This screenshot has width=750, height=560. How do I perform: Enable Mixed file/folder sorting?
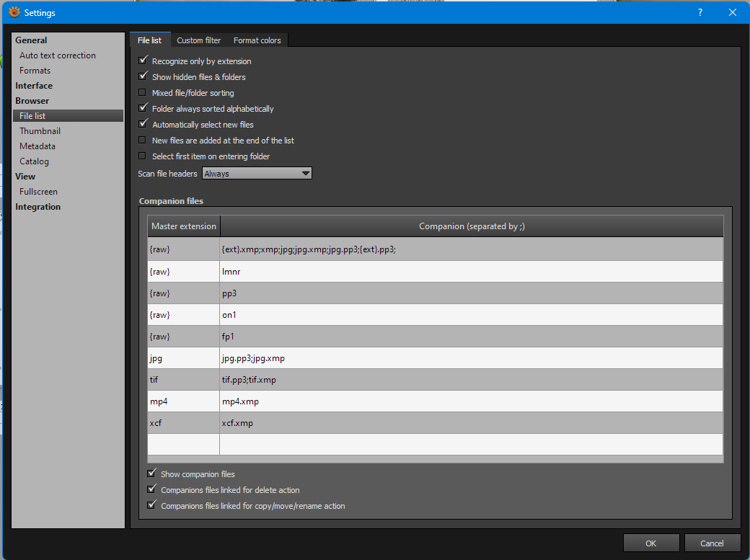143,93
